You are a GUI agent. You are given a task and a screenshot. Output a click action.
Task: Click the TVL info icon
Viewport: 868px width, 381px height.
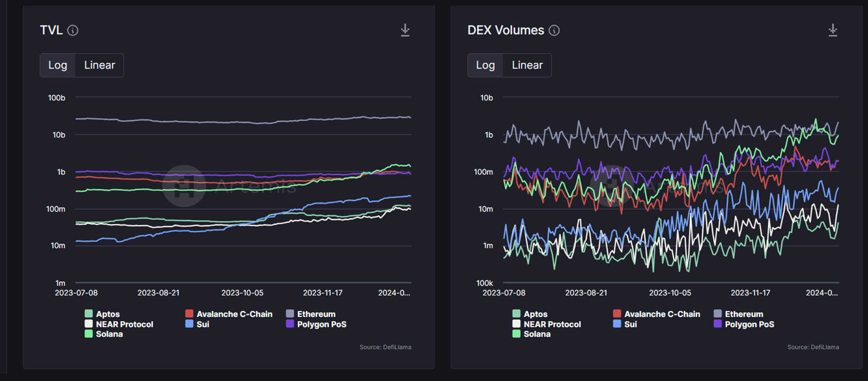pyautogui.click(x=73, y=30)
